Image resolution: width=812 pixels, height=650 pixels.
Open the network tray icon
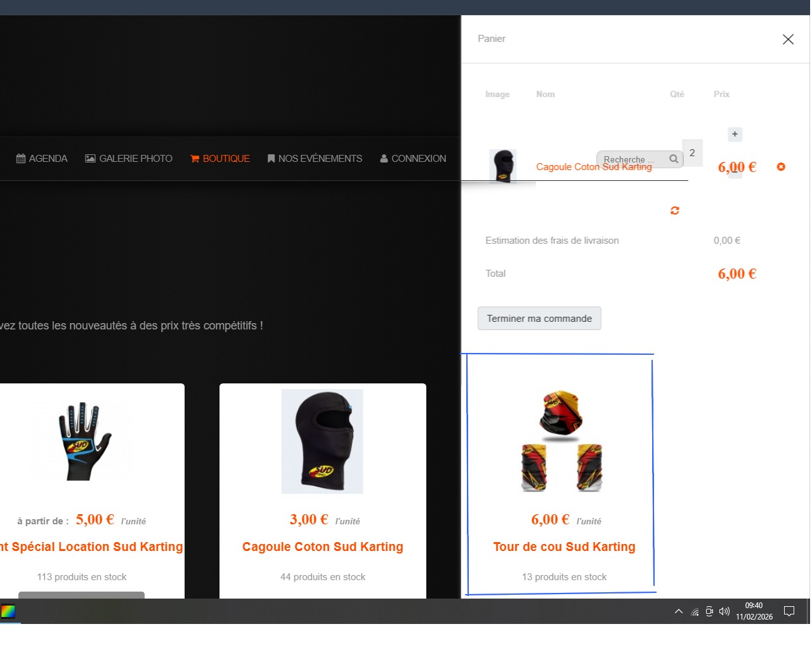click(695, 612)
